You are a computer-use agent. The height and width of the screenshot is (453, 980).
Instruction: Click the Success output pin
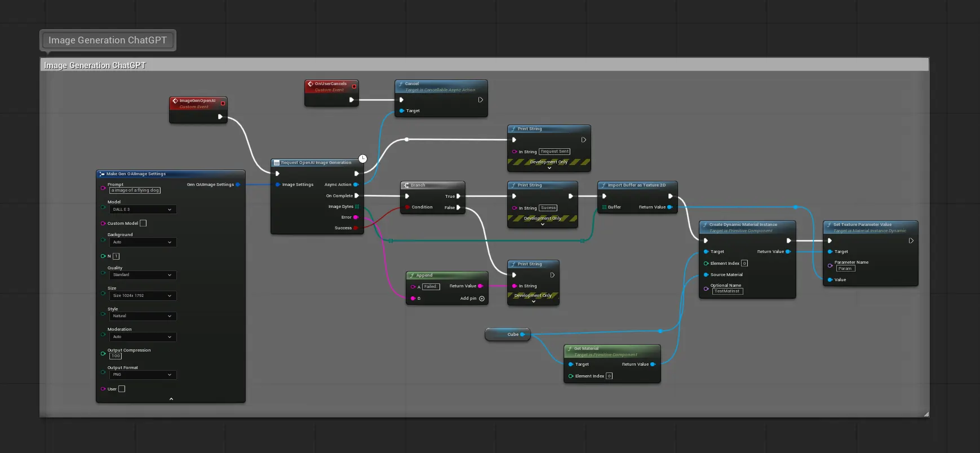coord(356,228)
